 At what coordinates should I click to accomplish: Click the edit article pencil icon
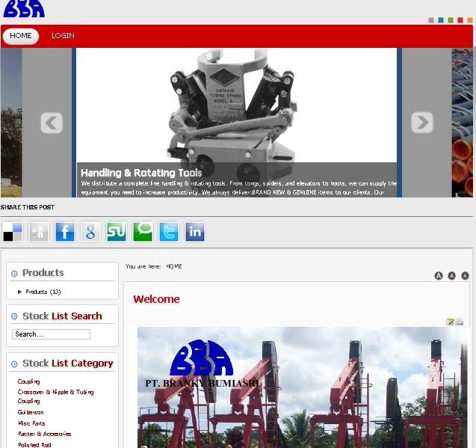click(450, 322)
